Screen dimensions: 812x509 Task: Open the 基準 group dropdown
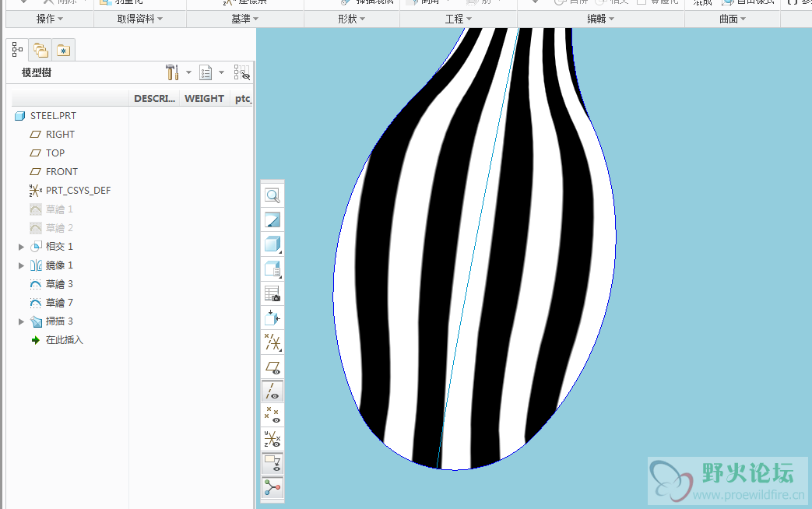pyautogui.click(x=245, y=19)
